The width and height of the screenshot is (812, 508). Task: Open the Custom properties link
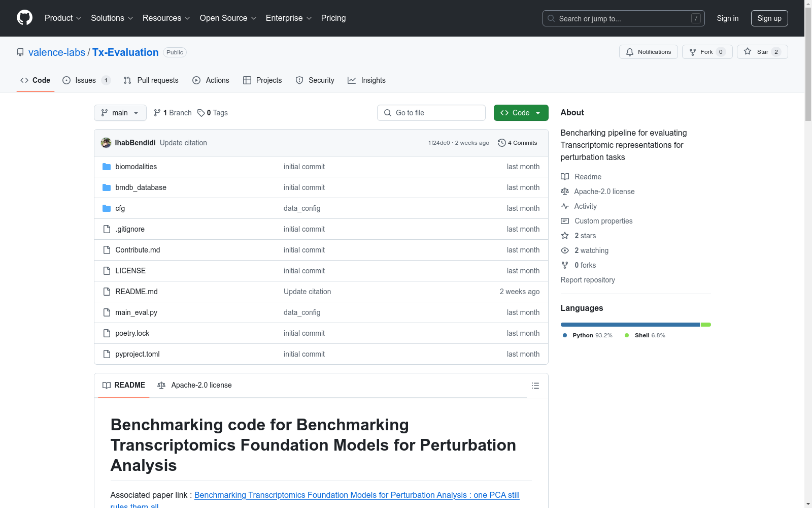pos(603,221)
